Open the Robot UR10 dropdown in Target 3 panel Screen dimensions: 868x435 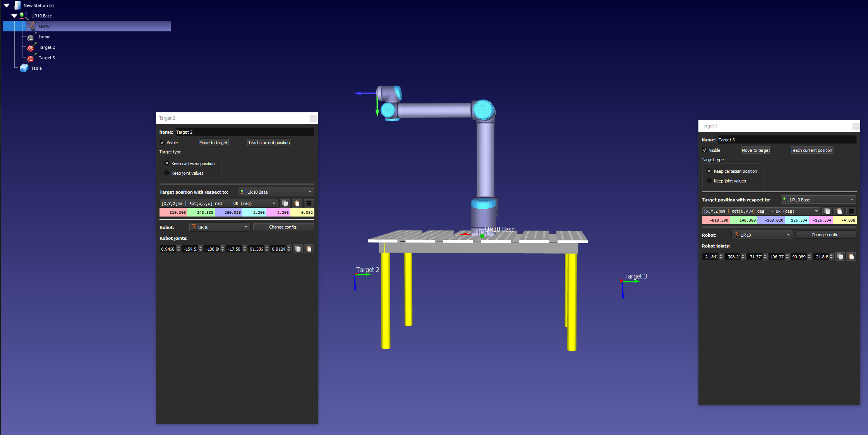point(762,235)
